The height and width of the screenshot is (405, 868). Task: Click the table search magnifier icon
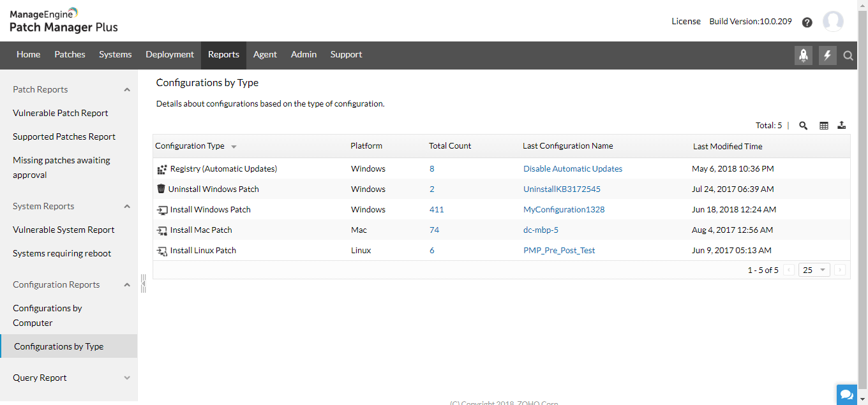(804, 126)
